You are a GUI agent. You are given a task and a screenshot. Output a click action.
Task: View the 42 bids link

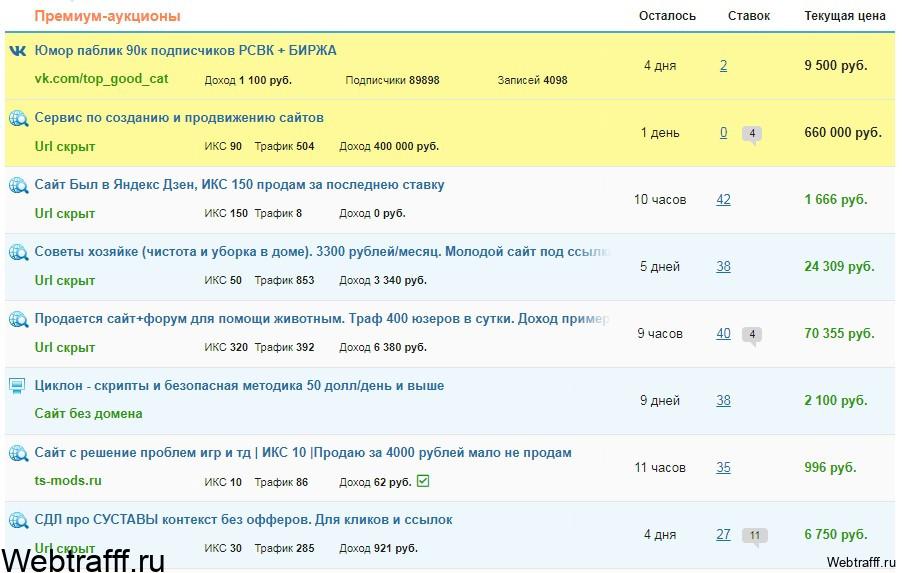[723, 200]
